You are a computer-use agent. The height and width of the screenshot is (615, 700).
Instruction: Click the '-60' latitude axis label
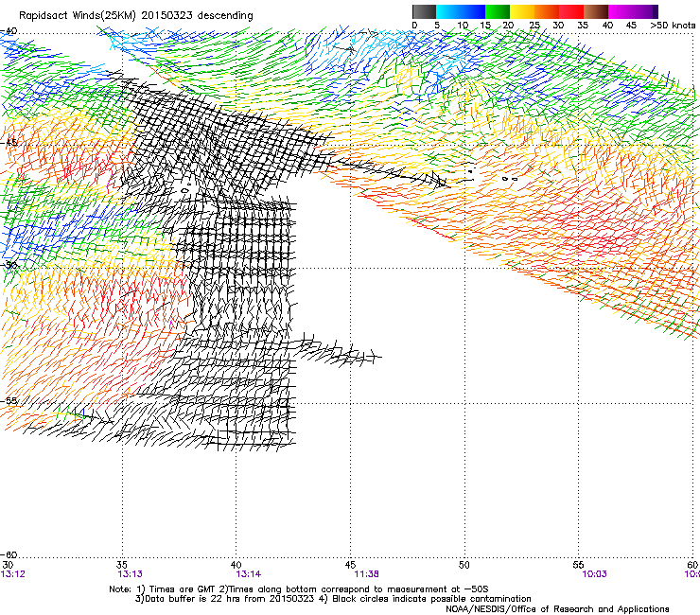[9, 554]
